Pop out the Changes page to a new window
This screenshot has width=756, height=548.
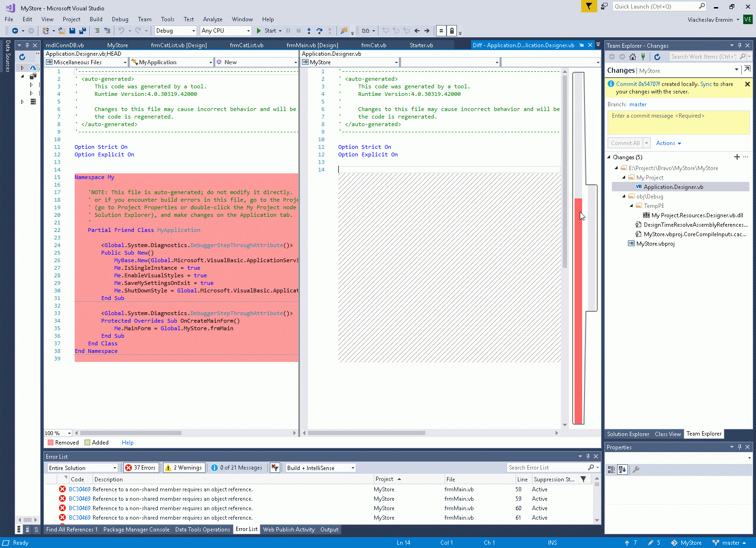tap(747, 69)
